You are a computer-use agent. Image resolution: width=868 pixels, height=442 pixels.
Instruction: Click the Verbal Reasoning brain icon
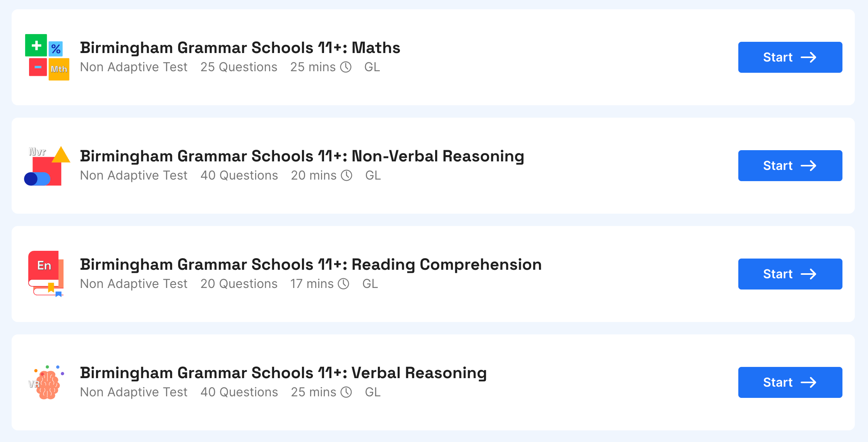(46, 382)
